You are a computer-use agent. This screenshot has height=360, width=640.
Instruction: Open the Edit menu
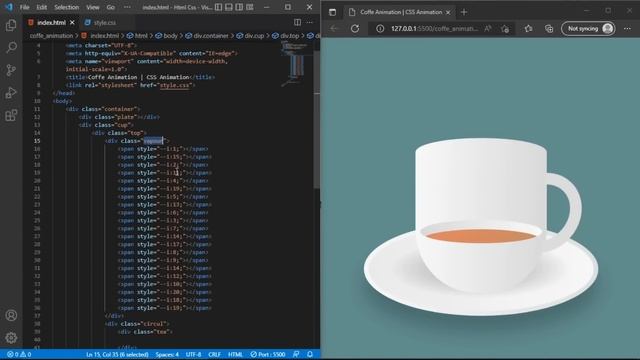pos(42,7)
